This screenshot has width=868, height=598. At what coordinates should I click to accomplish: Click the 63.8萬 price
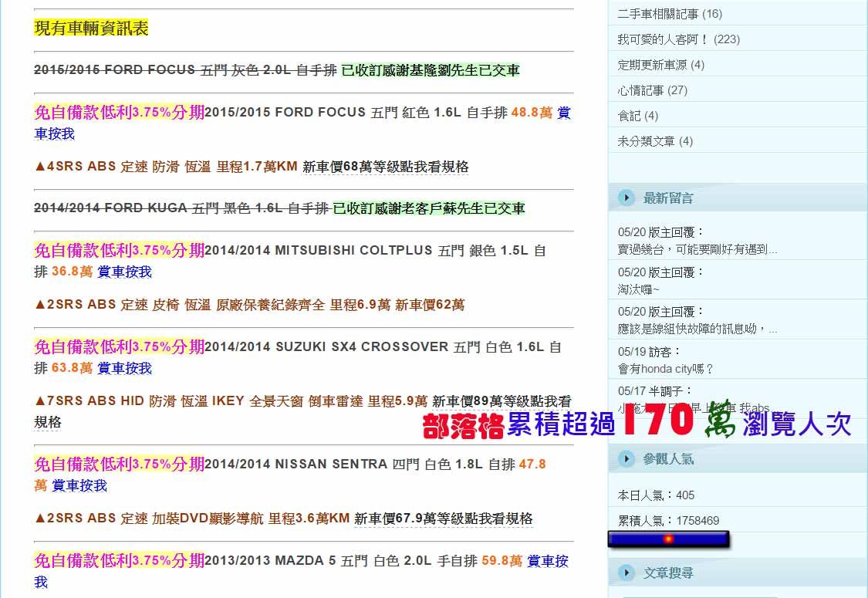(x=72, y=368)
